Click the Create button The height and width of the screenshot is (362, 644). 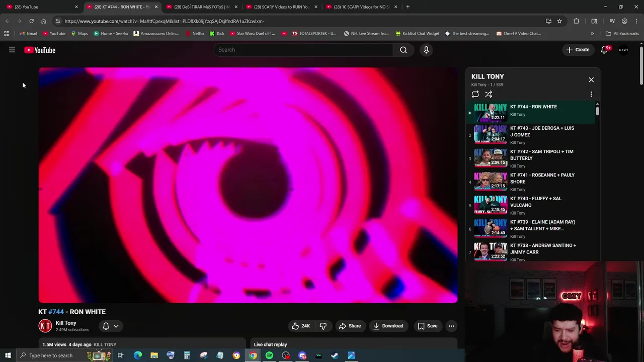578,50
